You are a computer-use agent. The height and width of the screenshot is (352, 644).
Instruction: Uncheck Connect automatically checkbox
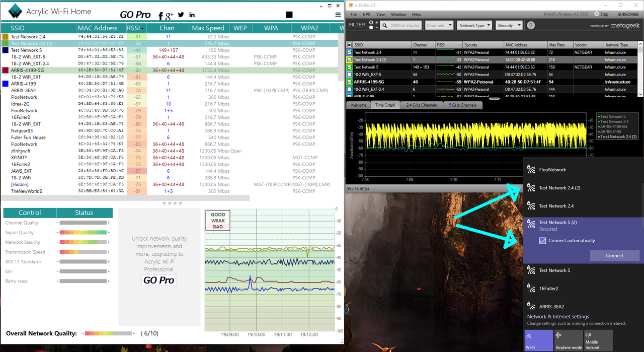coord(542,241)
